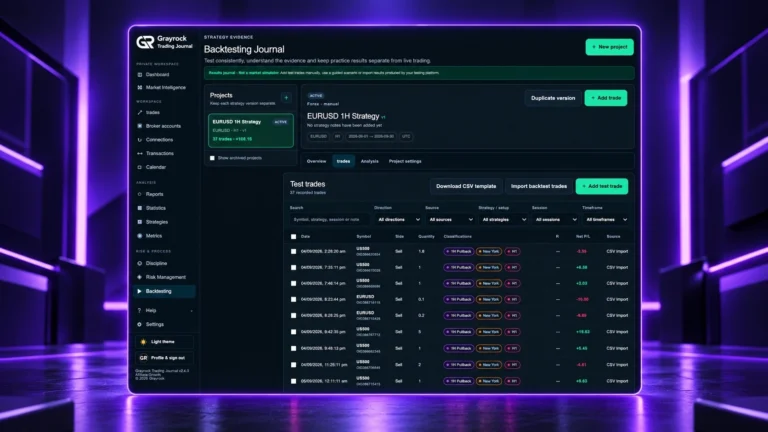The image size is (768, 432).
Task: Click Add test trade button
Action: [602, 186]
